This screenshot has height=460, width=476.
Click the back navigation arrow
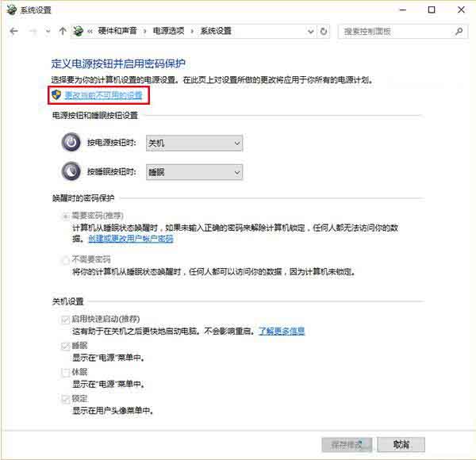pyautogui.click(x=13, y=31)
